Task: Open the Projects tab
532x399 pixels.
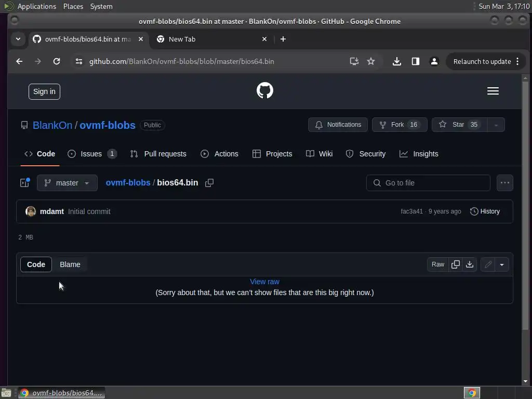Action: (x=272, y=154)
